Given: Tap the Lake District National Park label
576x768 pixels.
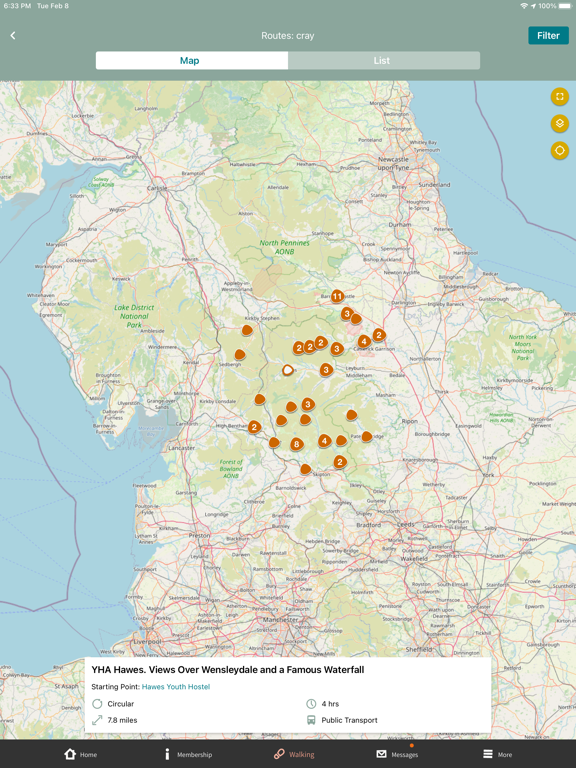Looking at the screenshot, I should 134,316.
